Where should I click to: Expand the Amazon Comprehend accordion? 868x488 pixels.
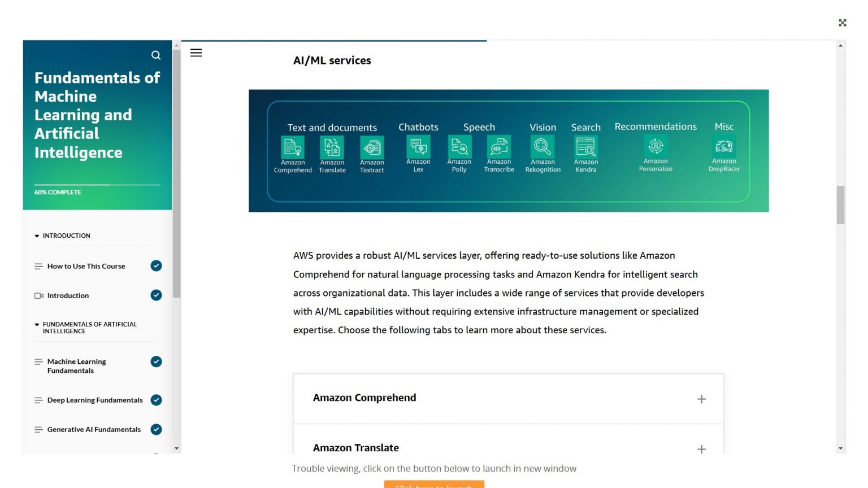701,399
